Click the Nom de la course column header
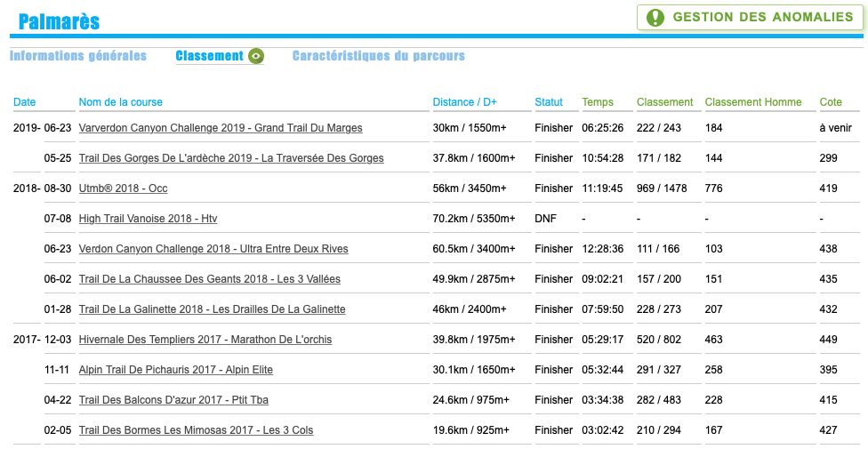The image size is (868, 449). pos(120,102)
